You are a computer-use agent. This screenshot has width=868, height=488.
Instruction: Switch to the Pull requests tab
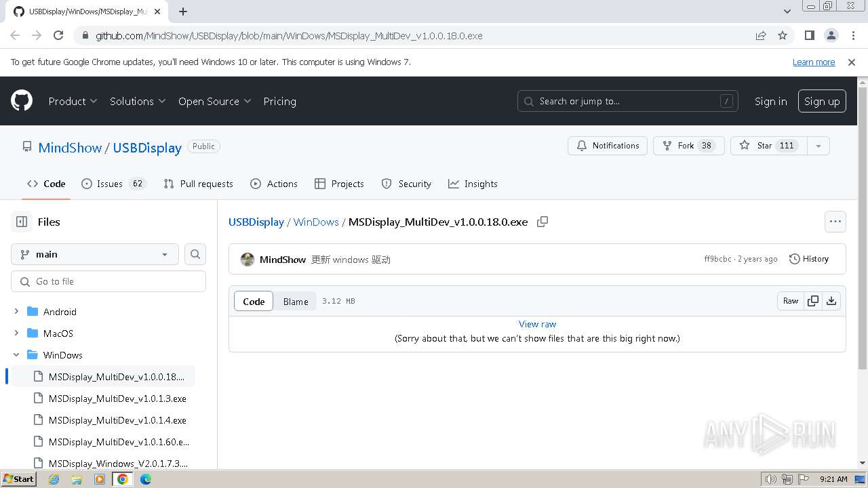198,184
